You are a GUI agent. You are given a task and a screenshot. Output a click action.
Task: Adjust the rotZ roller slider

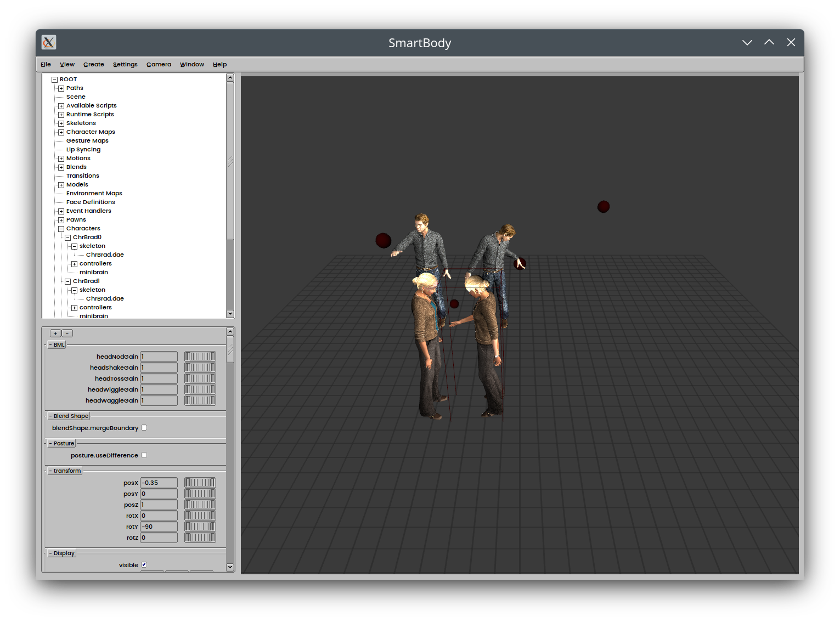[200, 538]
